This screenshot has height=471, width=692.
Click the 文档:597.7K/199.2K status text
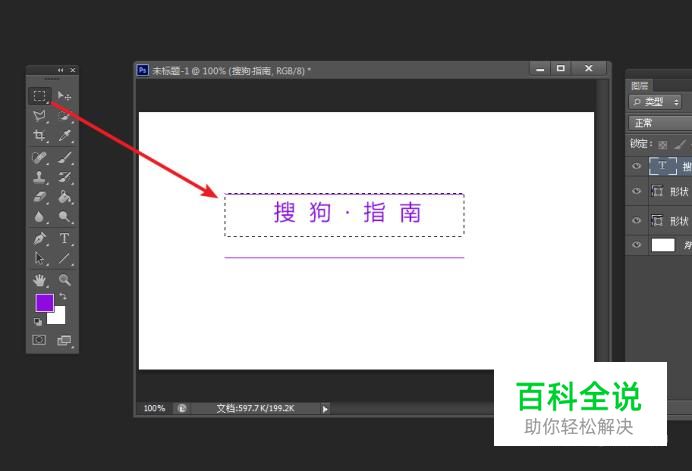click(256, 408)
